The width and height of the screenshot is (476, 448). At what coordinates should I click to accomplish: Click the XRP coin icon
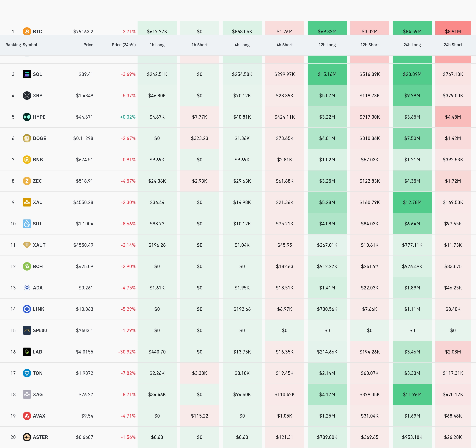[27, 96]
